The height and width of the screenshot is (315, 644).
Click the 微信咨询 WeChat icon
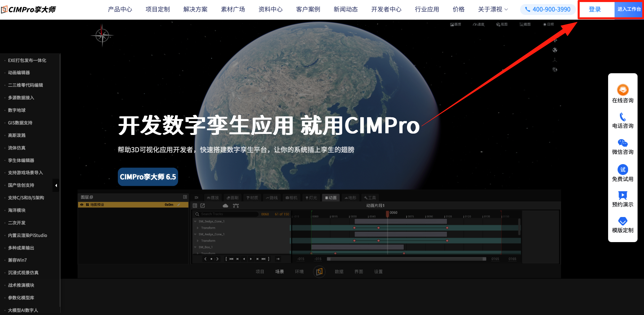[x=623, y=143]
